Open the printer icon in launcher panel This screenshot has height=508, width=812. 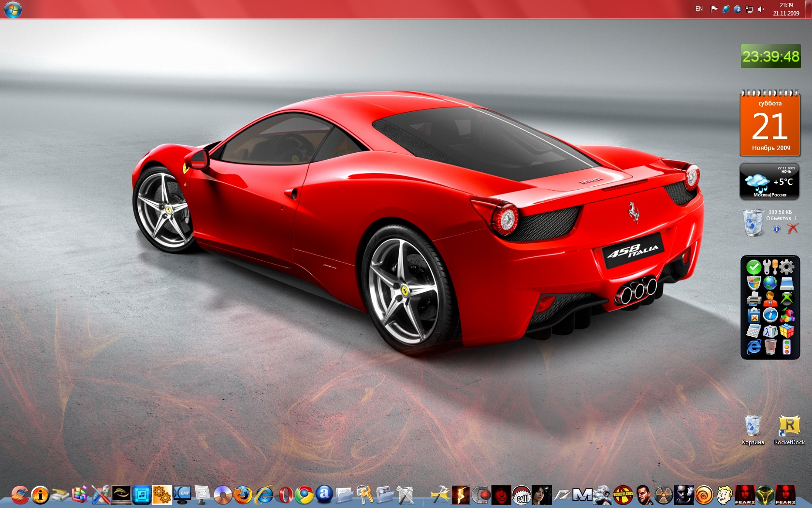point(754,299)
